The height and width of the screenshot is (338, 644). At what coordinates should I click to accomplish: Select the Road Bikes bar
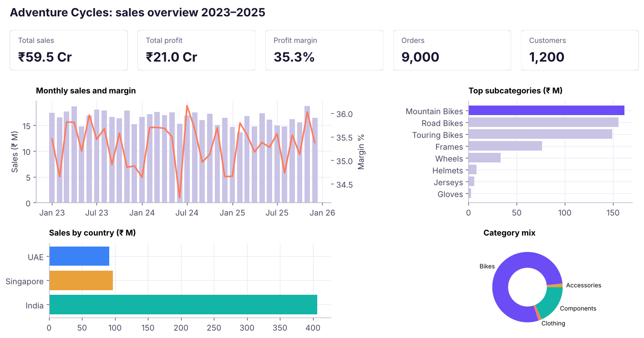coord(543,122)
